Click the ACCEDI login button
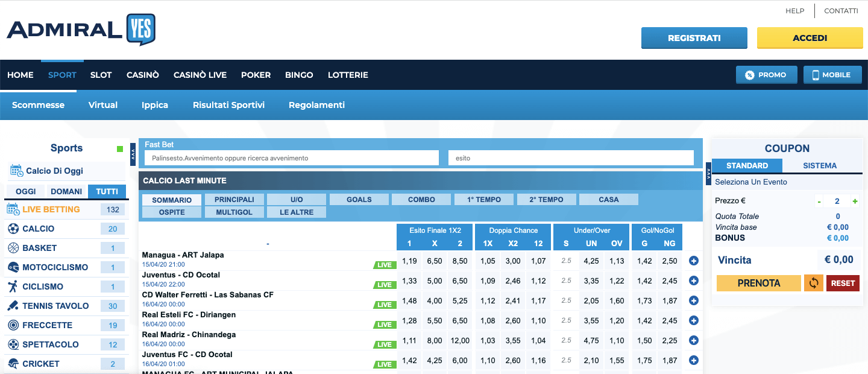Screen dimensions: 868x374 click(810, 38)
